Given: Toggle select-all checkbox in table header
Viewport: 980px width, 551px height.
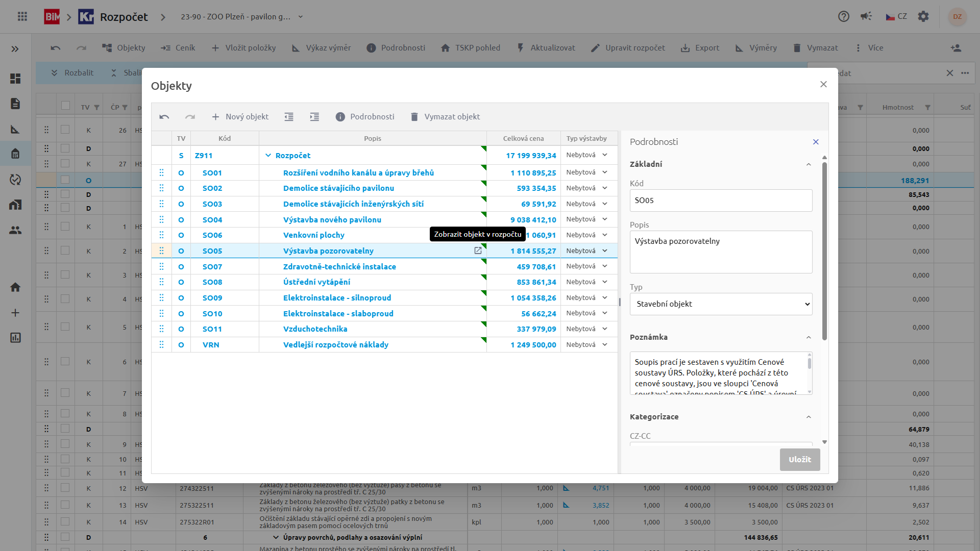Looking at the screenshot, I should click(x=65, y=106).
